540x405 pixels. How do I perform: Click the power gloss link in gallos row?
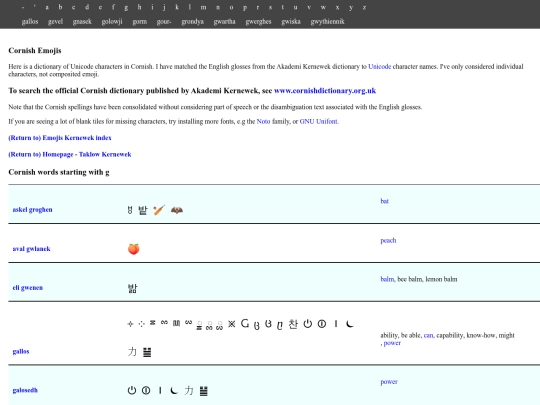392,343
